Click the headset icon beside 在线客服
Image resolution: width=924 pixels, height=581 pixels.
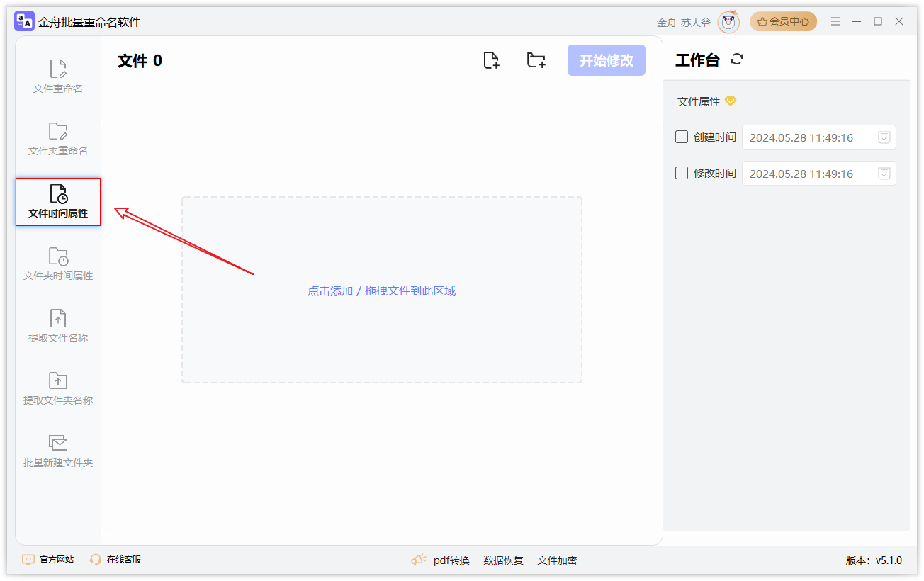click(96, 560)
